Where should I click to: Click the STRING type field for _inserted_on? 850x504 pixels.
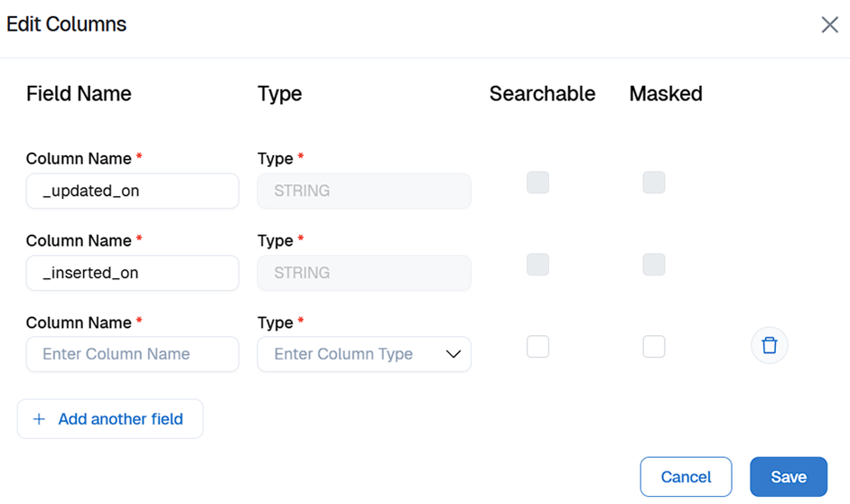tap(364, 273)
